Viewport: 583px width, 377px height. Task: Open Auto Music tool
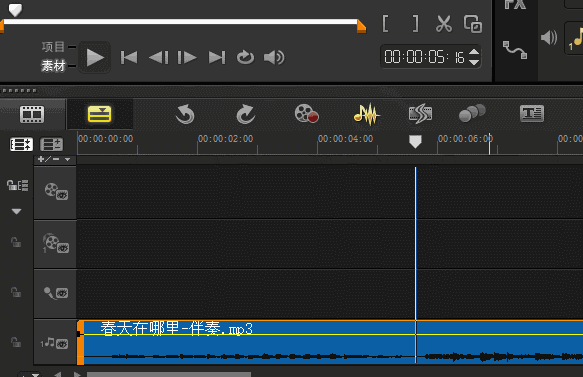pyautogui.click(x=420, y=114)
